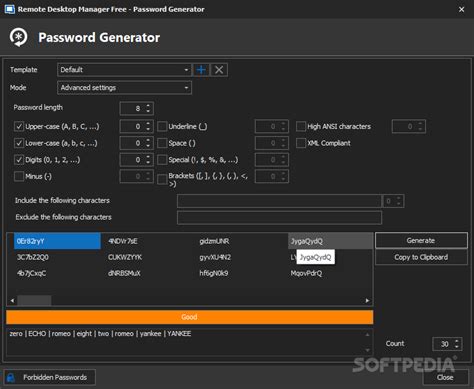Increase the Lower-case minimum count

pyautogui.click(x=148, y=140)
